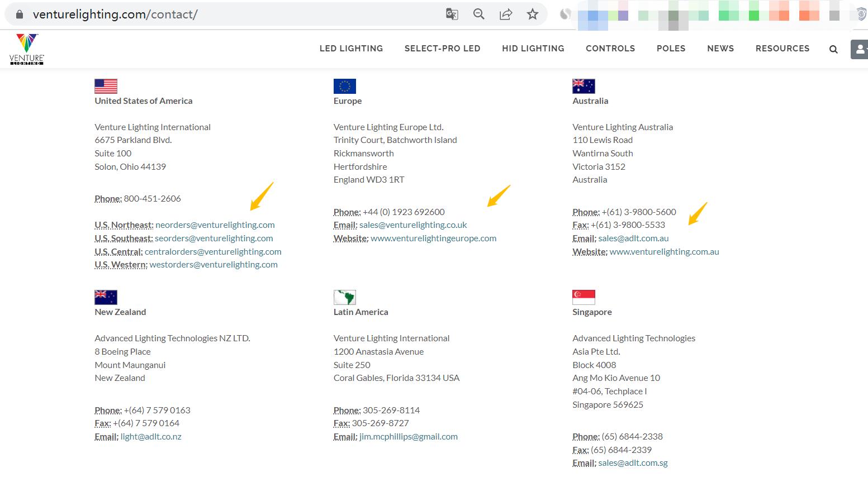Email neorders@venturelighting.com

click(215, 225)
